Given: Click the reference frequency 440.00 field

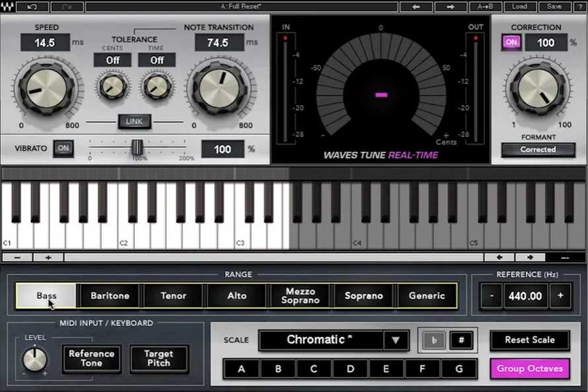Looking at the screenshot, I should point(525,296).
